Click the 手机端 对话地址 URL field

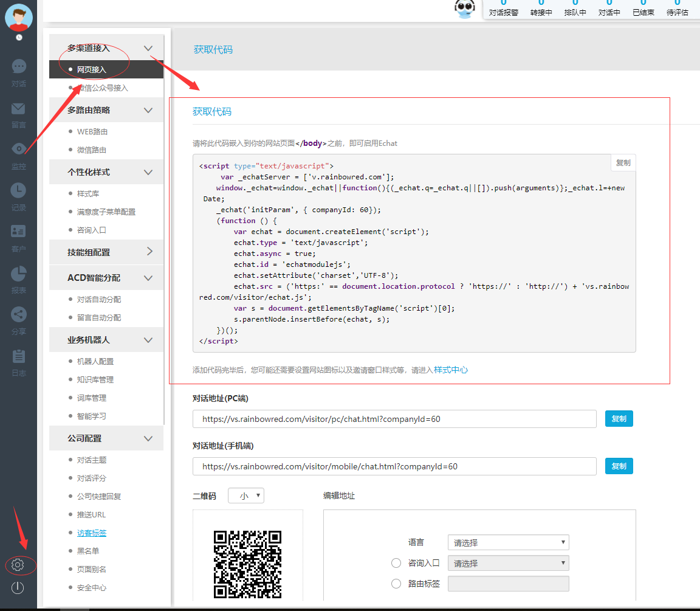pyautogui.click(x=394, y=466)
